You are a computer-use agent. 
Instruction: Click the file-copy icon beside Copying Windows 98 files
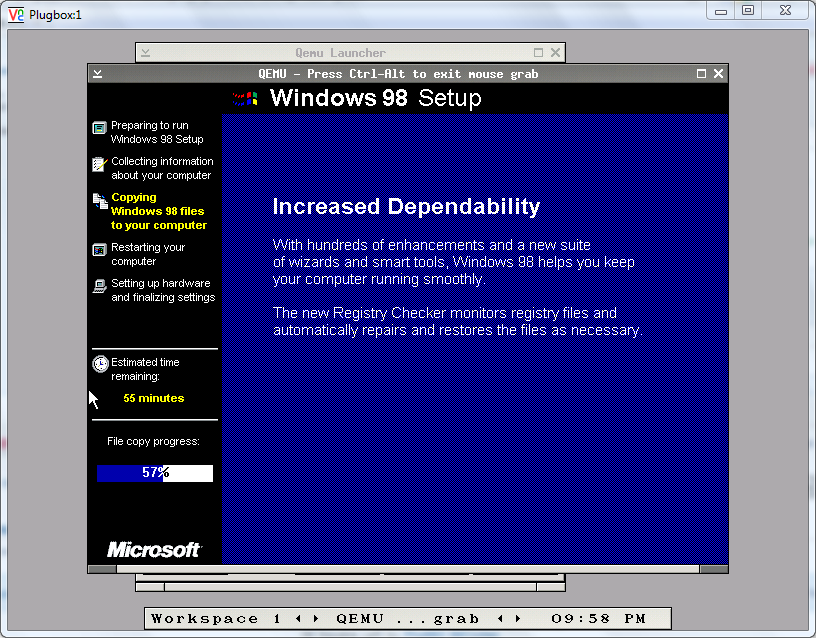(x=100, y=201)
